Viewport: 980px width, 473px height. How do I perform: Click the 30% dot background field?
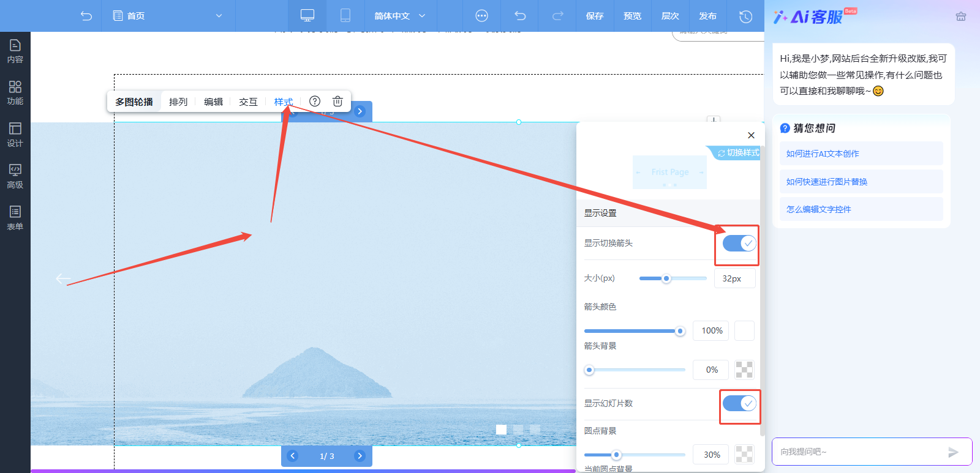coord(711,455)
